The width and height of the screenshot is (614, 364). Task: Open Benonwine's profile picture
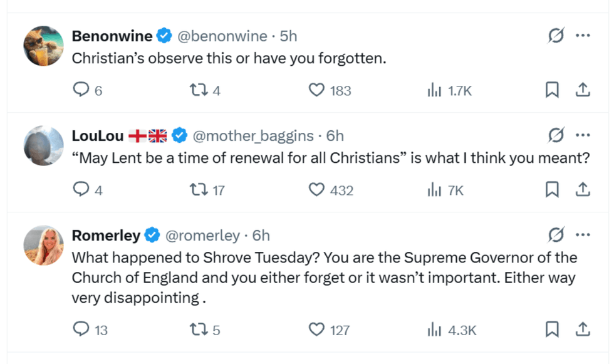(43, 46)
